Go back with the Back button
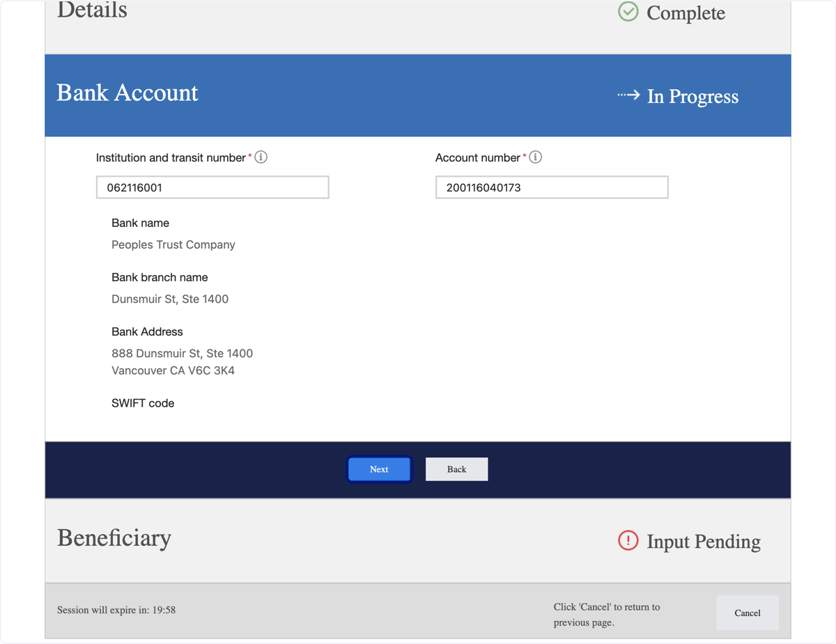The width and height of the screenshot is (836, 644). (457, 469)
